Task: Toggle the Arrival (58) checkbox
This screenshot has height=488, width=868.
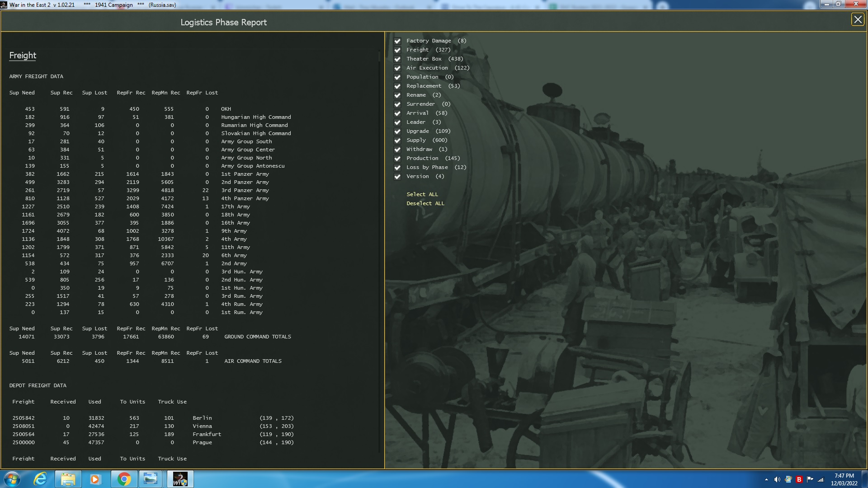Action: [x=397, y=113]
